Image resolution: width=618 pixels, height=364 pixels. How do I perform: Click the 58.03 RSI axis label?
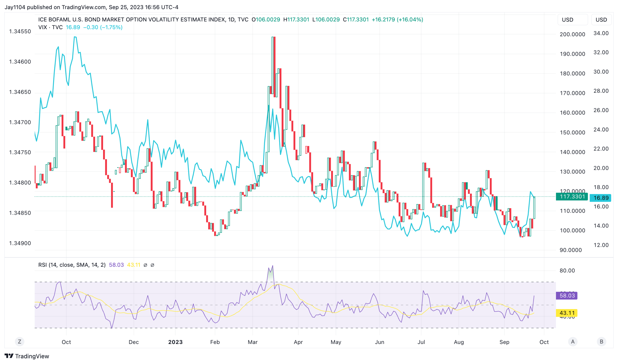[x=566, y=295]
